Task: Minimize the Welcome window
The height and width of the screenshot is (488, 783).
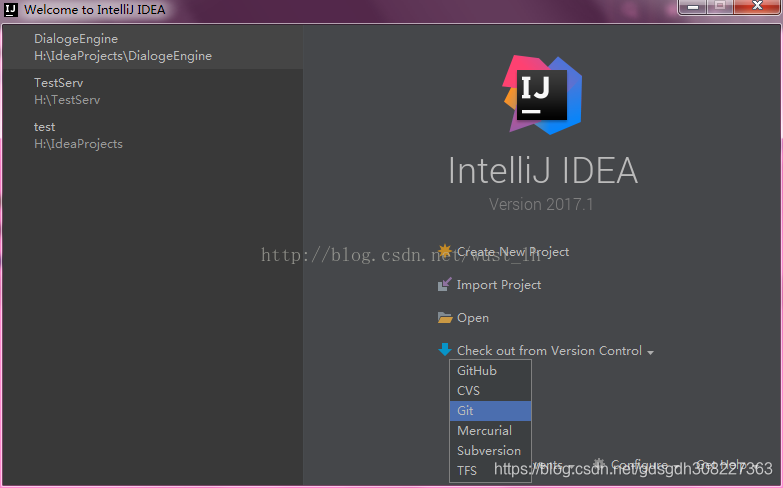Action: click(x=693, y=6)
